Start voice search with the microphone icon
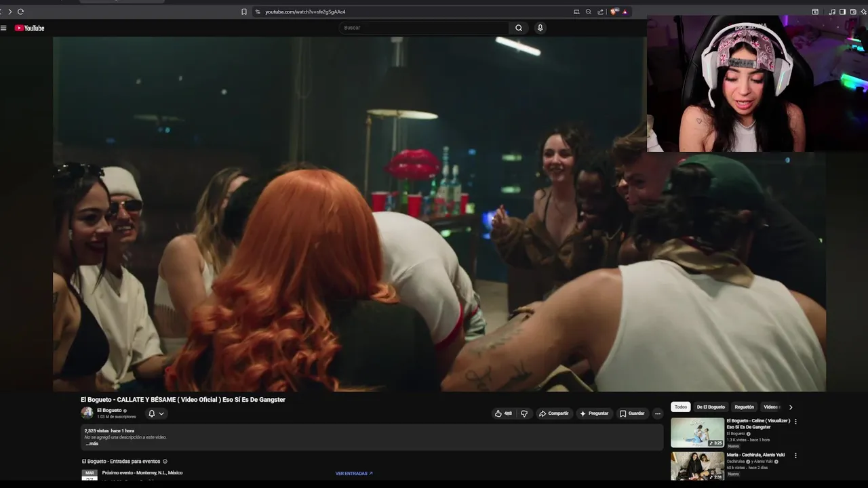Viewport: 868px width, 488px height. coord(540,28)
